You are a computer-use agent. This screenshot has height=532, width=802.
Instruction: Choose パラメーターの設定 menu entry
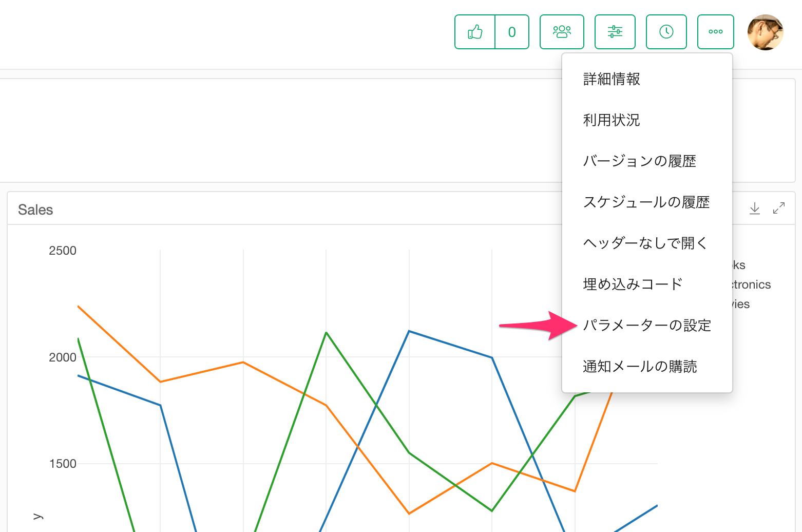point(647,325)
